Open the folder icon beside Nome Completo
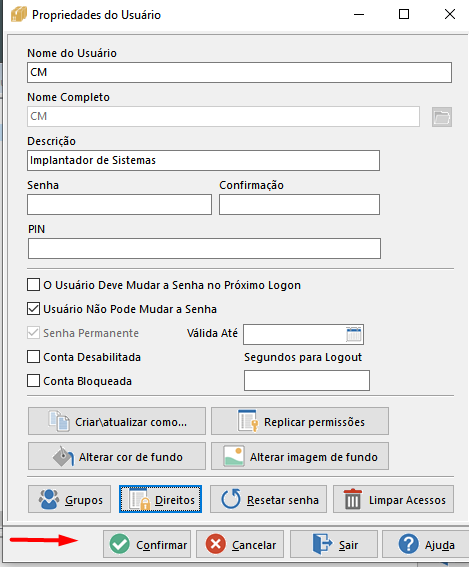 point(442,117)
